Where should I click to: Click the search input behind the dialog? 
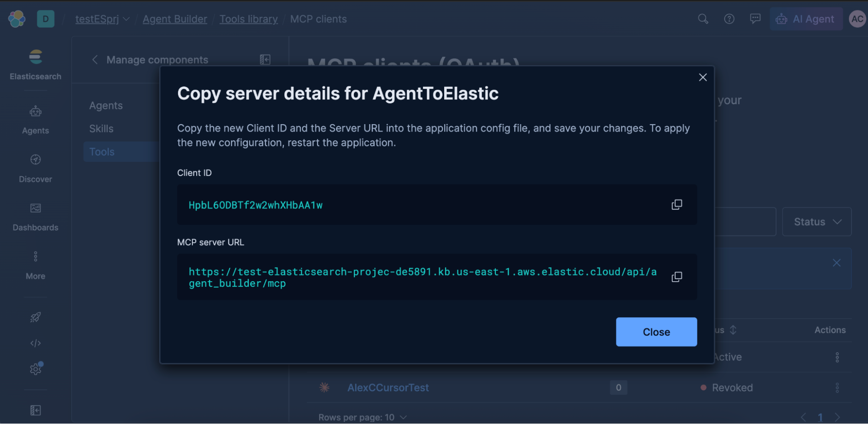coord(745,222)
